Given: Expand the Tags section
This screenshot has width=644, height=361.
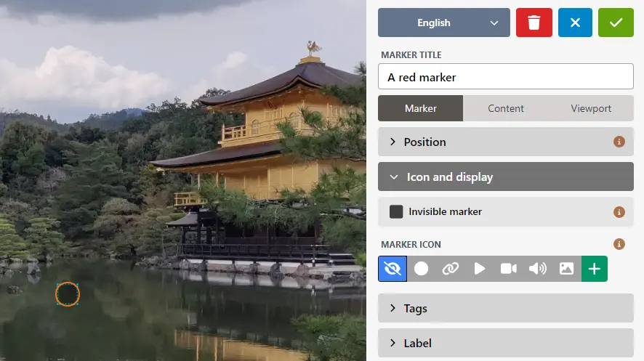Looking at the screenshot, I should point(505,309).
